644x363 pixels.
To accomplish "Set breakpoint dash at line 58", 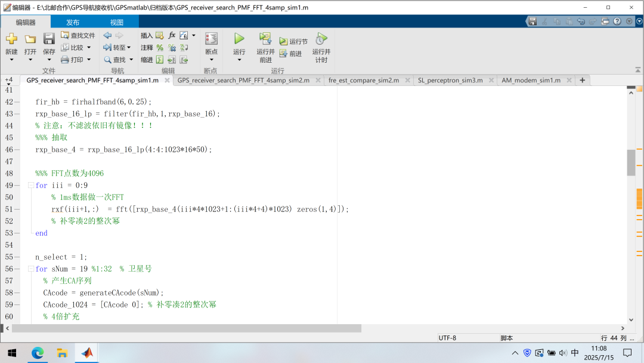I will click(17, 293).
